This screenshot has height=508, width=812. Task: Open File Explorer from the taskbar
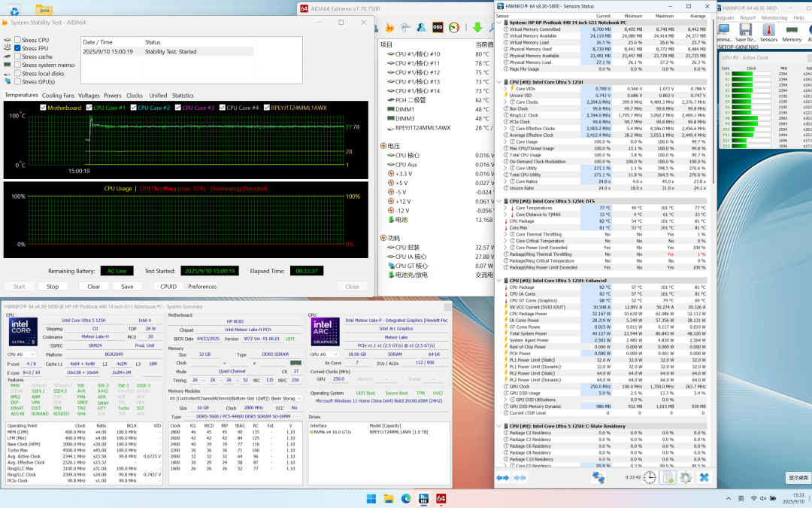click(x=389, y=499)
